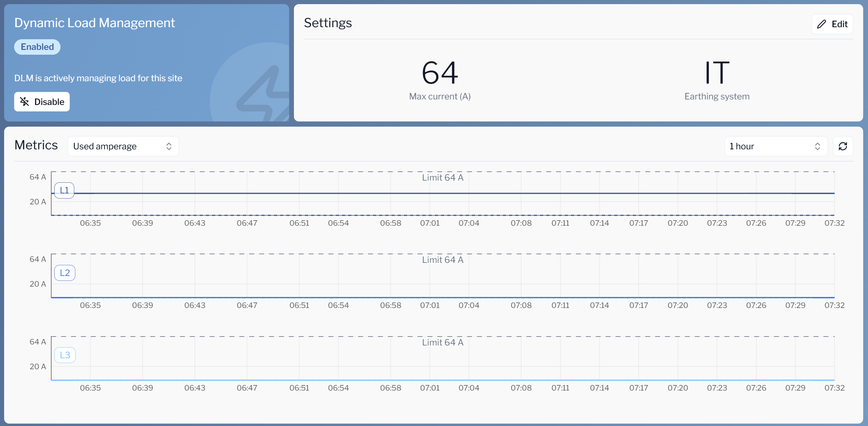This screenshot has height=426, width=868.
Task: Click the chevrons on the Used amperage selector
Action: [x=169, y=146]
